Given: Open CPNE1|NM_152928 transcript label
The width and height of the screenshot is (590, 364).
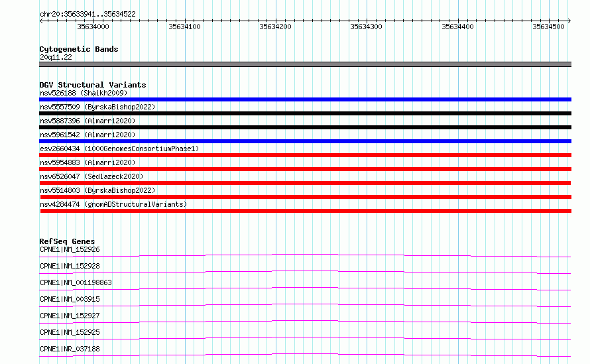Looking at the screenshot, I should click(70, 266).
